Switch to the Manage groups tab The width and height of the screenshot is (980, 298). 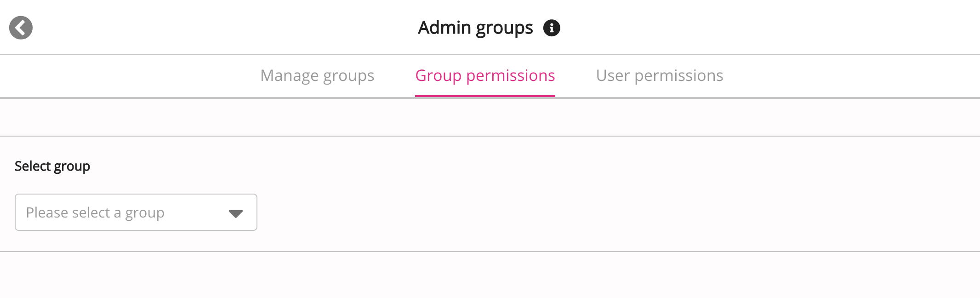point(317,75)
